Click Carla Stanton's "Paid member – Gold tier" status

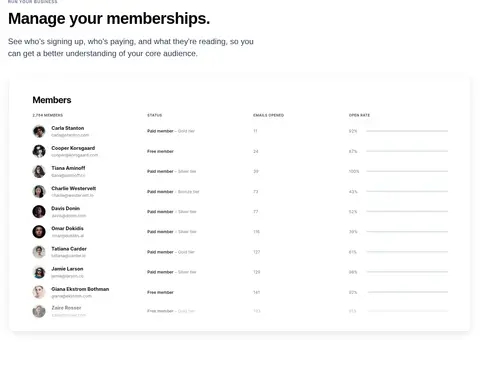click(171, 131)
